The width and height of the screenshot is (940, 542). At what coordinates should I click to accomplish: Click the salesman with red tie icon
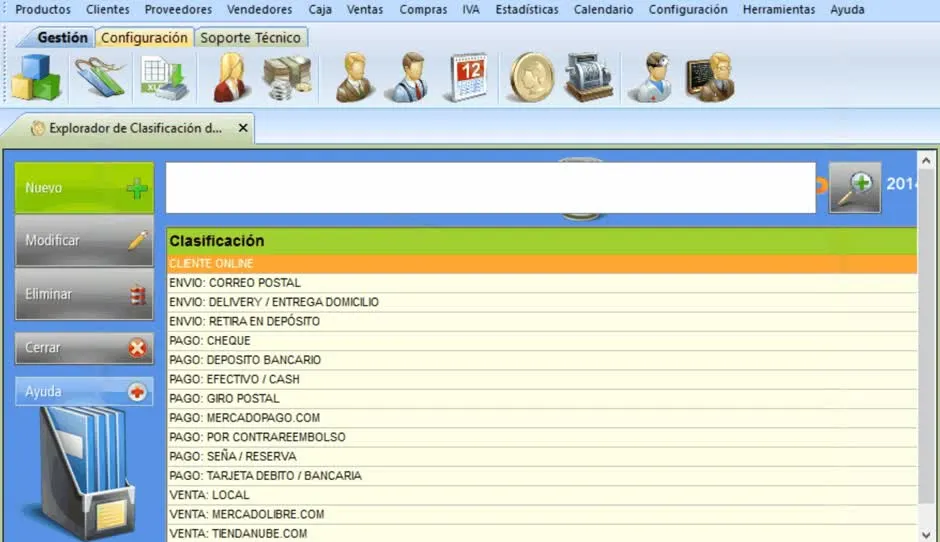tap(409, 77)
